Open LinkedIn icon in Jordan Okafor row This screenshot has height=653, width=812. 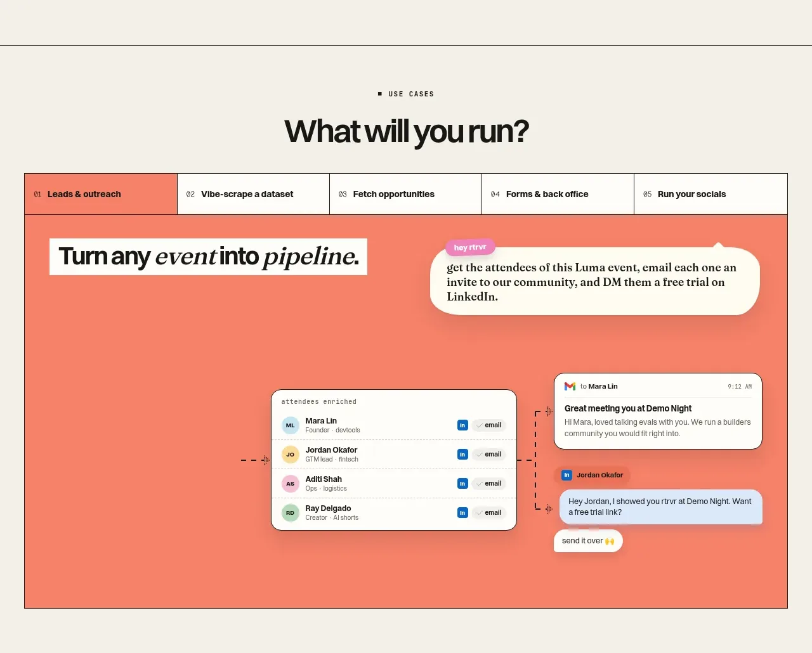pyautogui.click(x=462, y=455)
